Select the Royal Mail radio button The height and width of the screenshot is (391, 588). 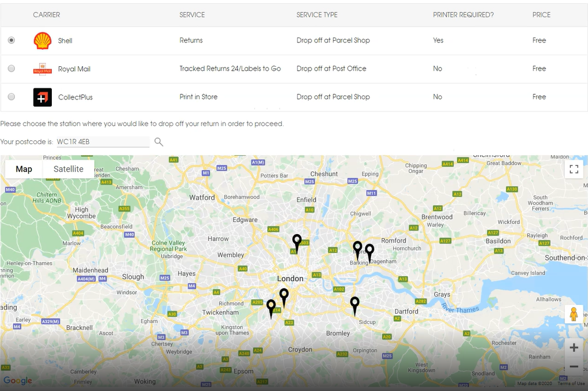(x=12, y=68)
